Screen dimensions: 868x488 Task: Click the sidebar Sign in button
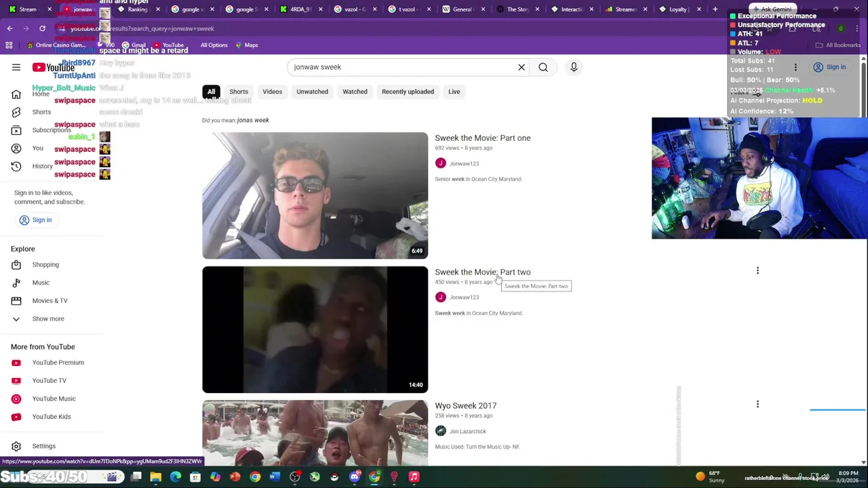35,220
